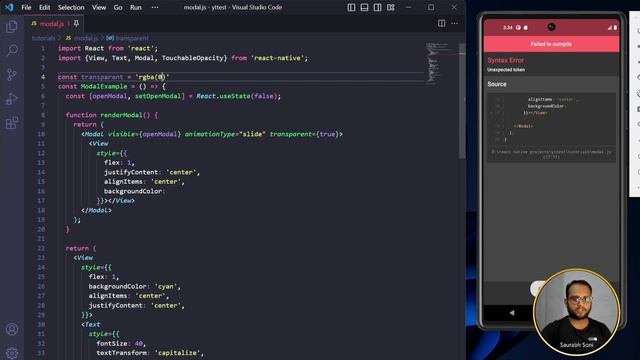Click the error file path in the emulator
The height and width of the screenshot is (360, 640).
(x=551, y=154)
